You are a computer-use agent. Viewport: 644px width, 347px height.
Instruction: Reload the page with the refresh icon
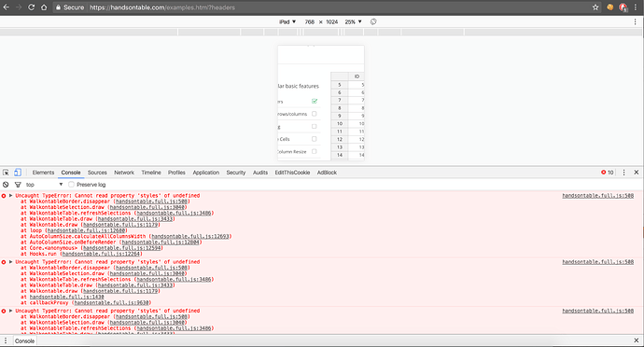coord(31,7)
